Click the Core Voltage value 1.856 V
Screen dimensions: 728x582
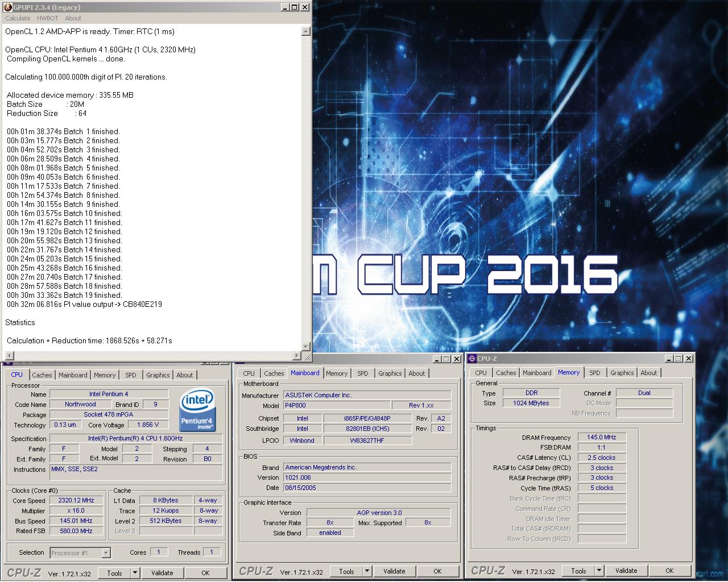[x=148, y=425]
